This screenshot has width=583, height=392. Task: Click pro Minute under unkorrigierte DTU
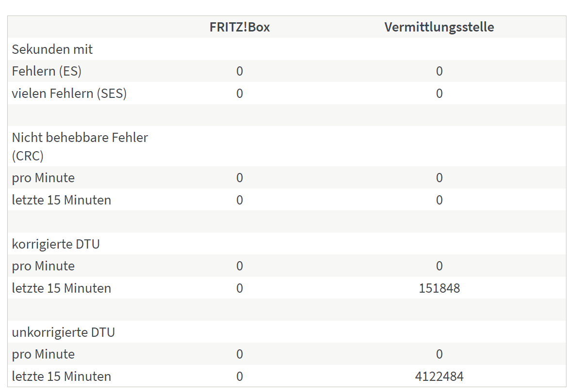click(x=43, y=354)
